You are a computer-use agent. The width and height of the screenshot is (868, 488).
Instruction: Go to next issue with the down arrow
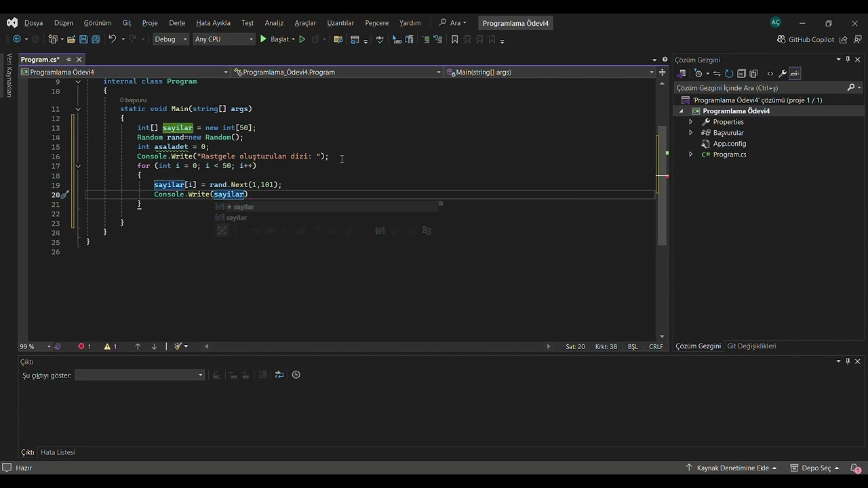coord(154,346)
